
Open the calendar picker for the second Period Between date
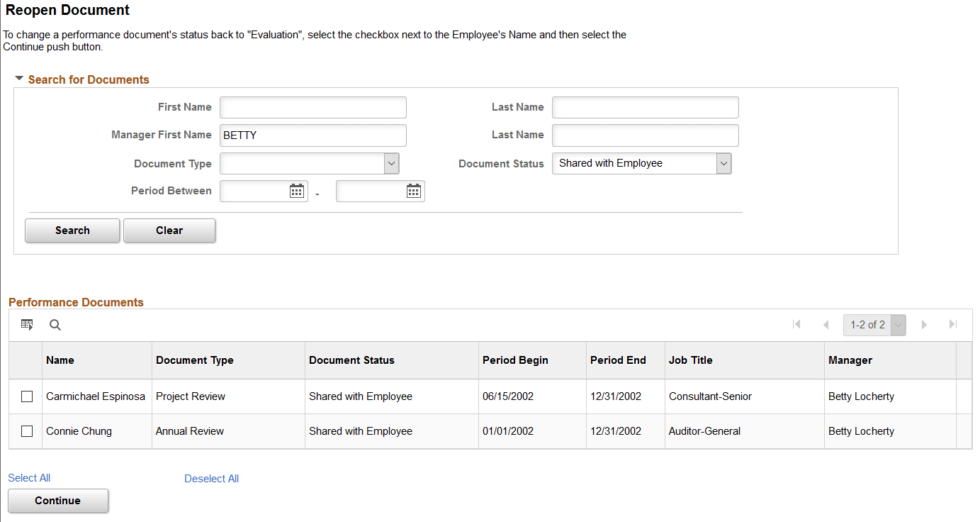click(x=414, y=191)
